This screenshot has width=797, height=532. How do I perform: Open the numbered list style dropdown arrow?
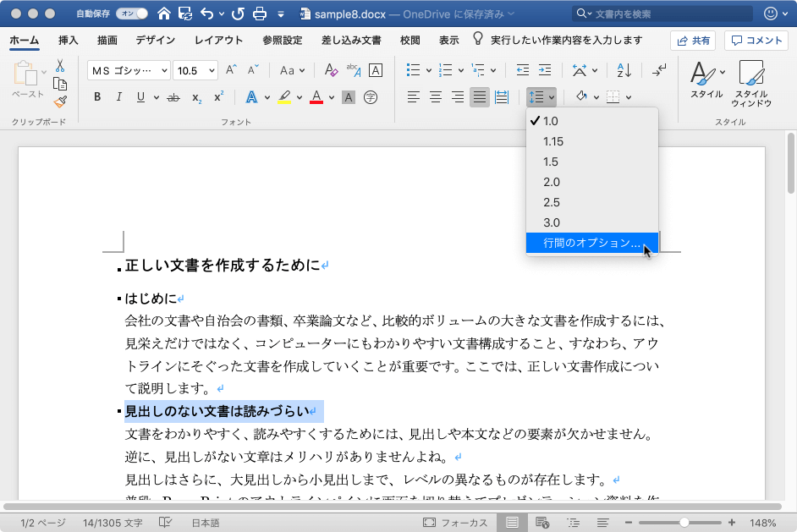tap(461, 71)
